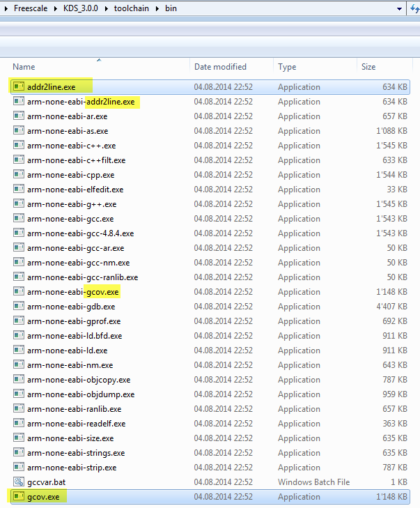Open the address bar history dropdown arrow
The width and height of the screenshot is (420, 508).
[399, 9]
